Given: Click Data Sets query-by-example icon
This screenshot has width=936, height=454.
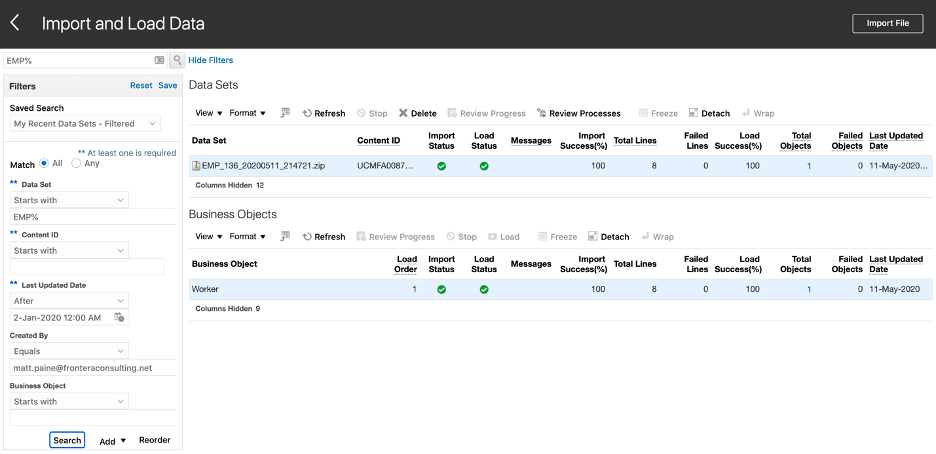Looking at the screenshot, I should (285, 113).
